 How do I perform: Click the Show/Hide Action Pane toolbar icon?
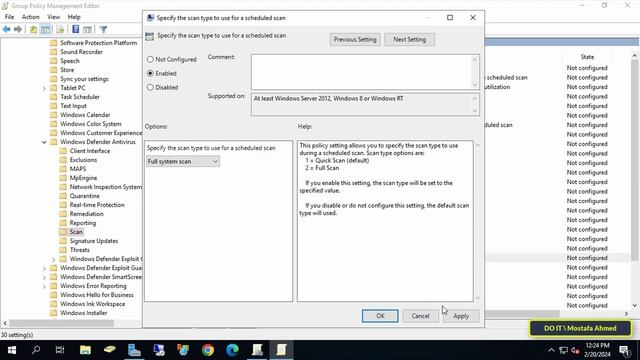coord(87,29)
